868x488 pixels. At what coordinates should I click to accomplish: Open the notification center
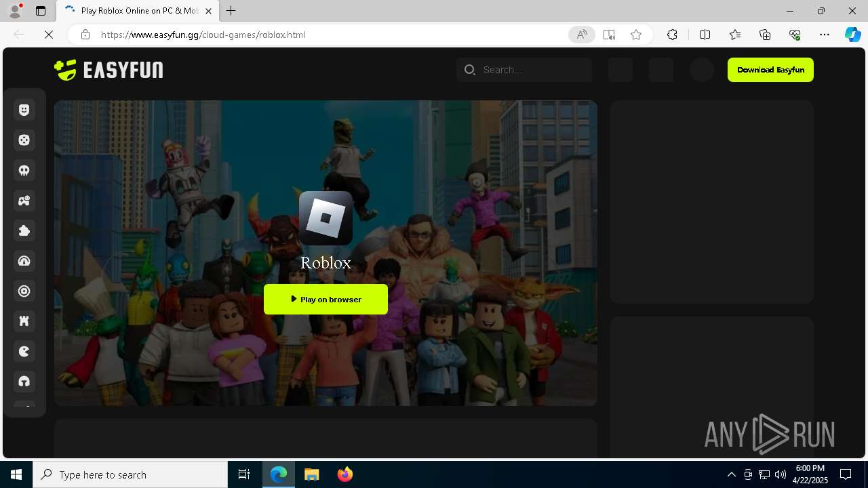tap(846, 474)
